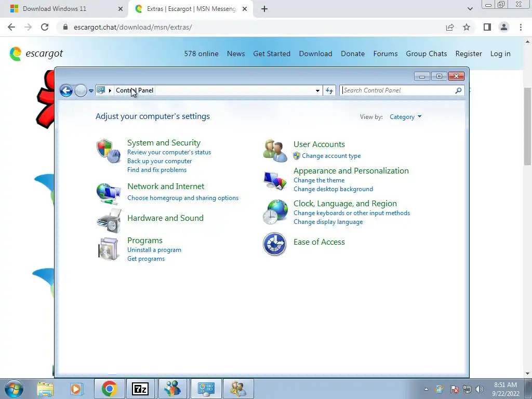Click the volume speaker tray icon
This screenshot has height=399, width=532.
480,389
